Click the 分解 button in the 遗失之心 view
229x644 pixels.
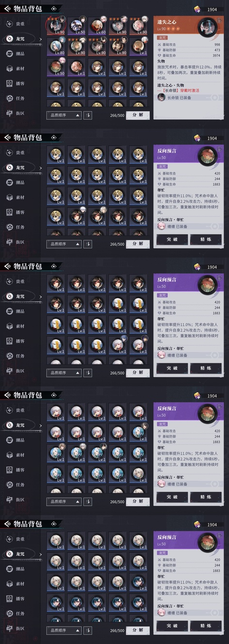click(138, 115)
